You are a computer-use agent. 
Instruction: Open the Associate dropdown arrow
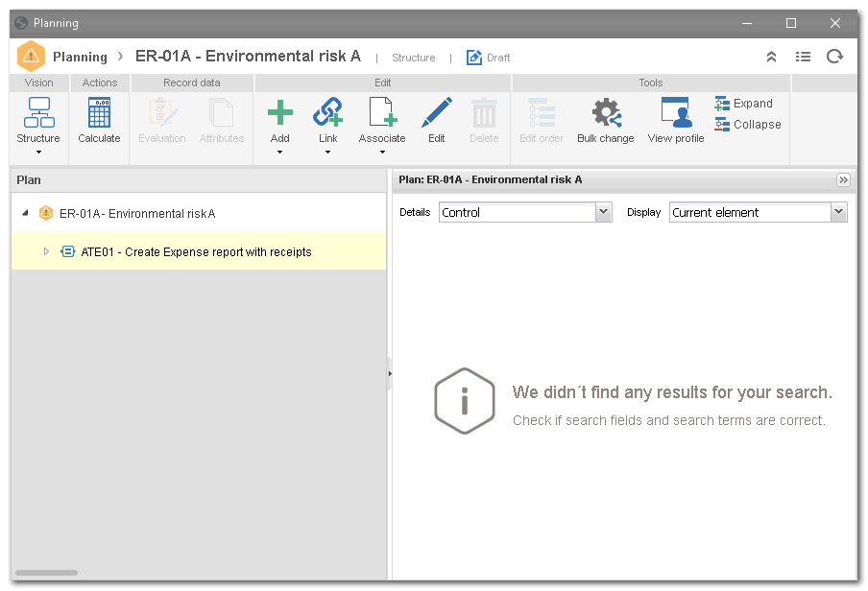382,153
